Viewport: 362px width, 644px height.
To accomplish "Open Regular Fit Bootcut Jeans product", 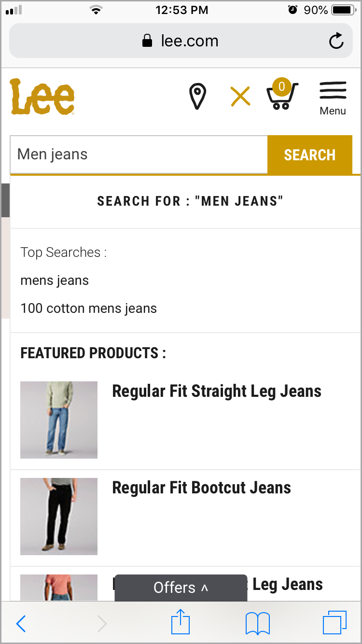I will point(201,488).
